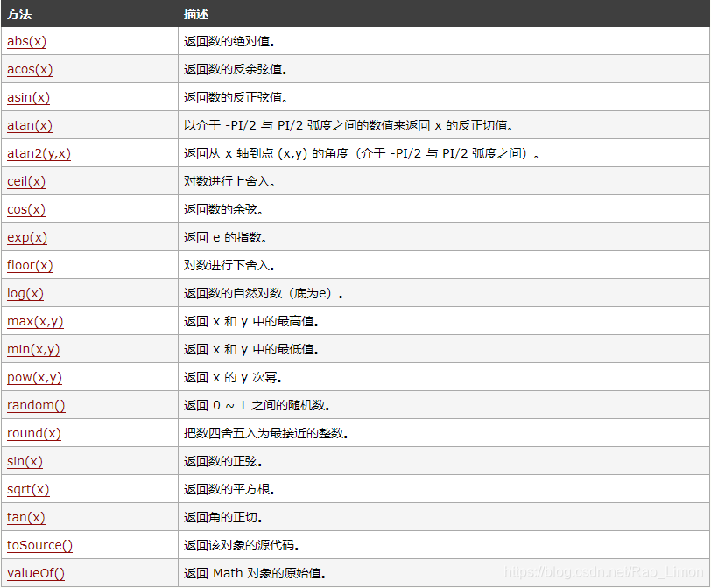Viewport: 711px width, 588px height.
Task: Click the atan(x) description about 反正切值
Action: click(x=348, y=125)
